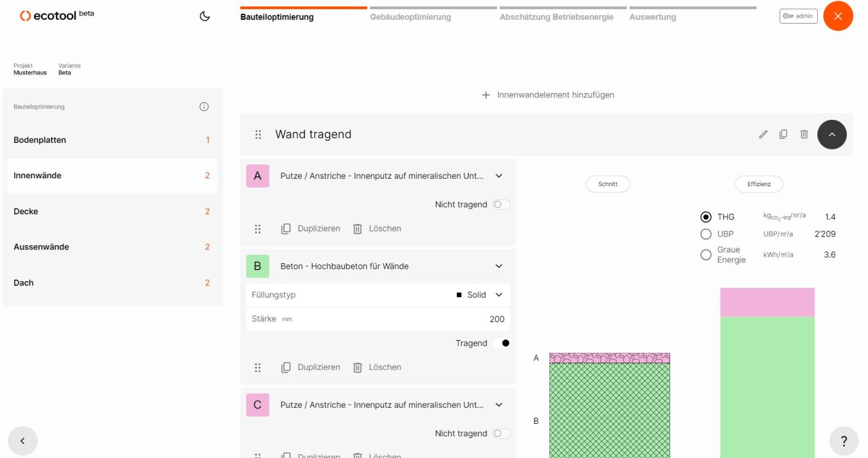
Task: Expand layer C material dropdown
Action: (499, 405)
